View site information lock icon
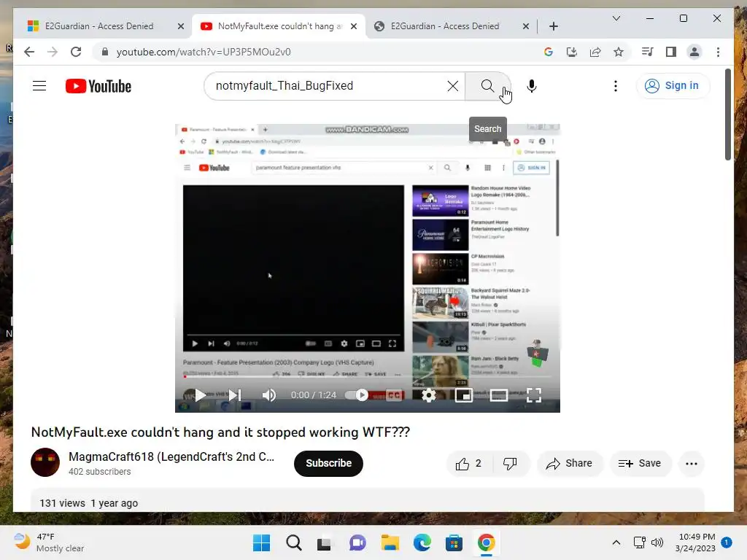The height and width of the screenshot is (560, 747). [105, 52]
